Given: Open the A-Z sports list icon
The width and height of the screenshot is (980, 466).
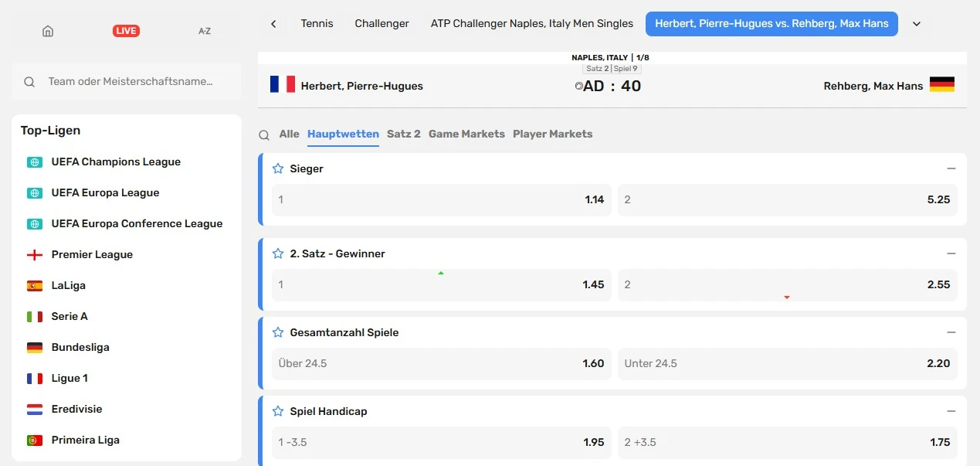Looking at the screenshot, I should coord(205,31).
